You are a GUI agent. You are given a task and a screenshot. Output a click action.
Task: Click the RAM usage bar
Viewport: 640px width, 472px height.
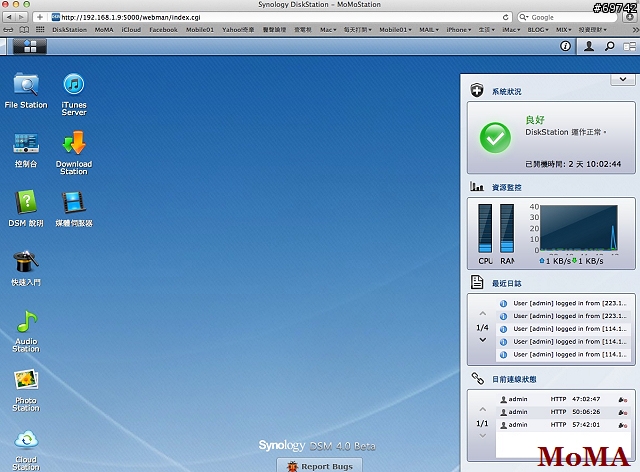(507, 228)
